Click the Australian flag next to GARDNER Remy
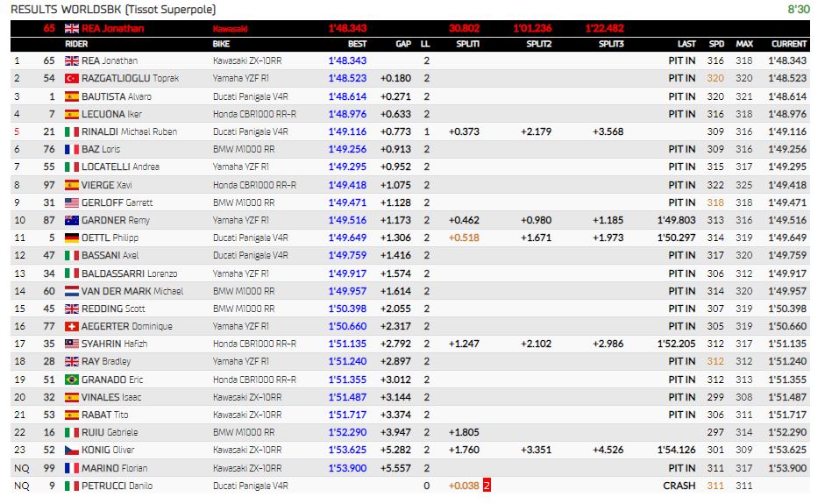Viewport: 832px width, 504px height. point(72,220)
